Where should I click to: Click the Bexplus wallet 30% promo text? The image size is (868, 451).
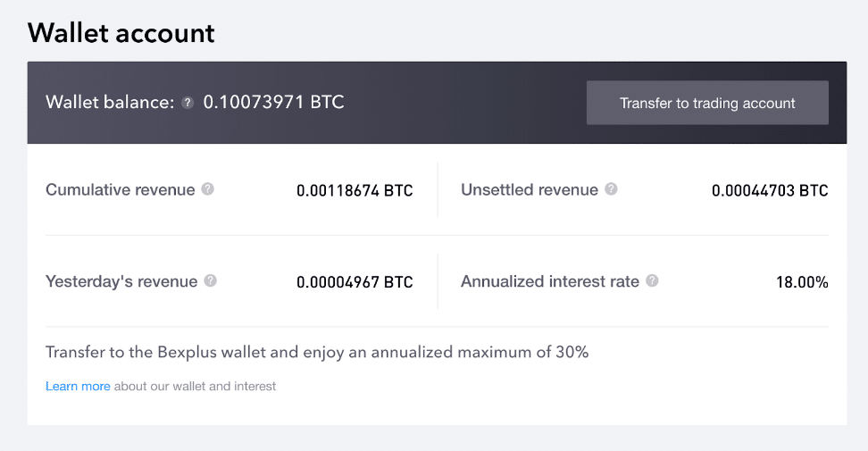pyautogui.click(x=317, y=353)
